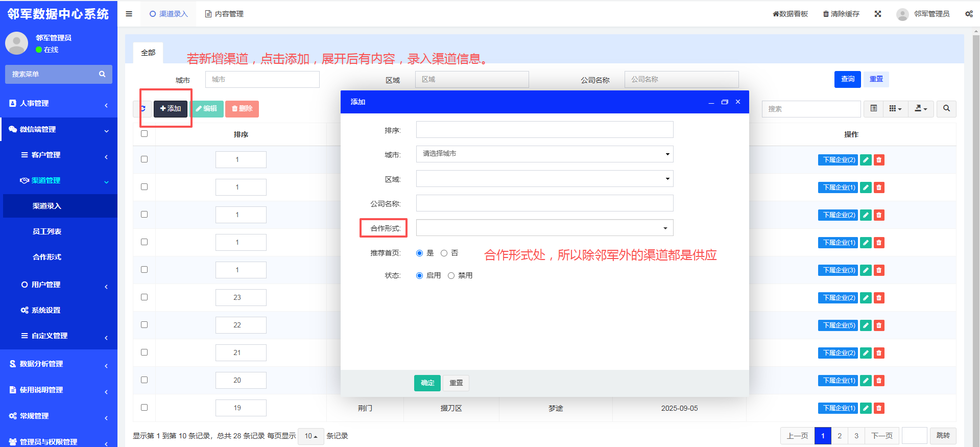Refresh the table with the reload icon
This screenshot has height=447, width=980.
pyautogui.click(x=142, y=108)
